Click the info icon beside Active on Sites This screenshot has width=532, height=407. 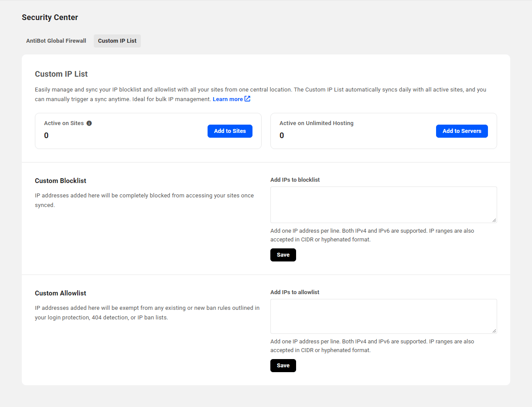(89, 123)
